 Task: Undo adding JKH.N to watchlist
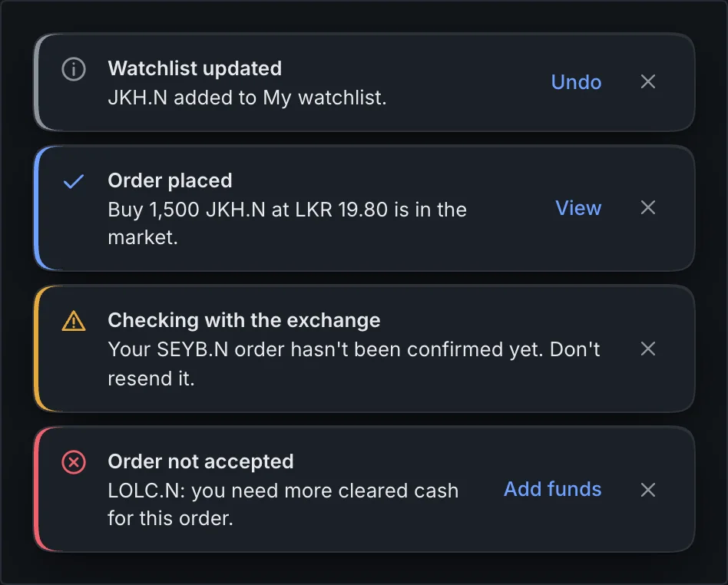point(576,82)
